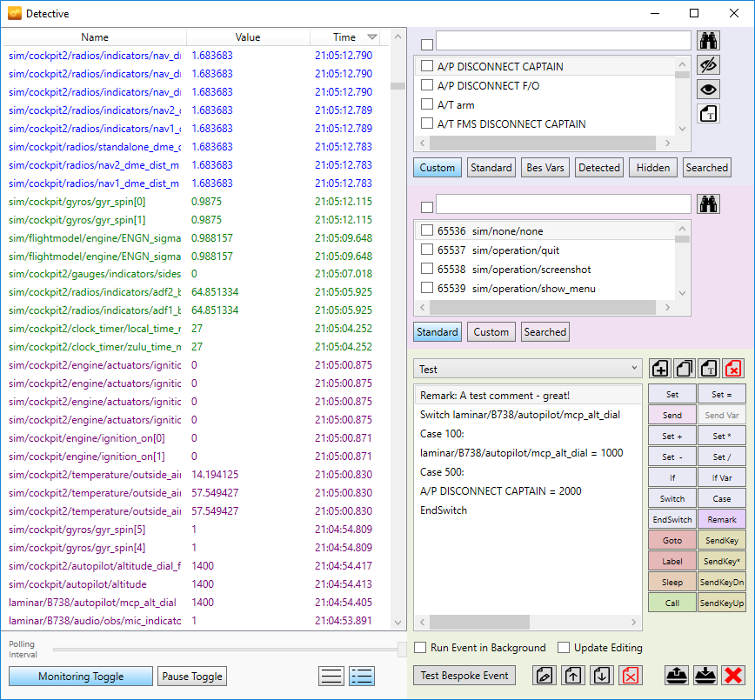
Task: Select the laminar/B738/autopilot/mcp_alt_dial row in the datarefs list
Action: tap(196, 603)
